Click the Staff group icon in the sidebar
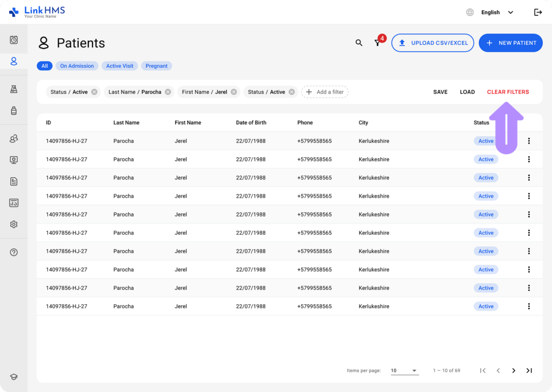552x392 pixels. pyautogui.click(x=13, y=138)
